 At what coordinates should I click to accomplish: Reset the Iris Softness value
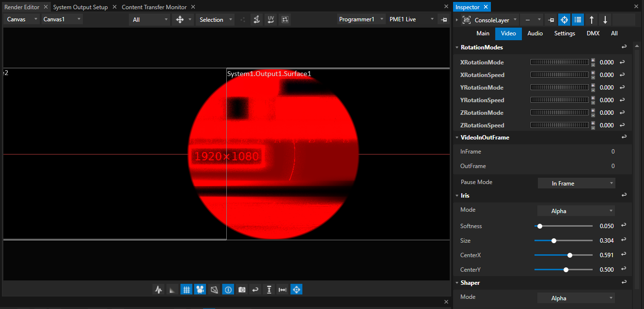(624, 226)
